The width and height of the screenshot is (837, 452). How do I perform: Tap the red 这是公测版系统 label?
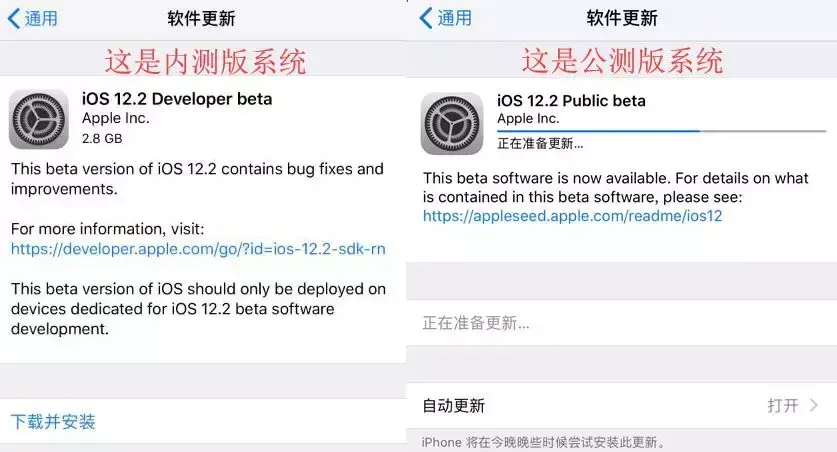click(621, 61)
